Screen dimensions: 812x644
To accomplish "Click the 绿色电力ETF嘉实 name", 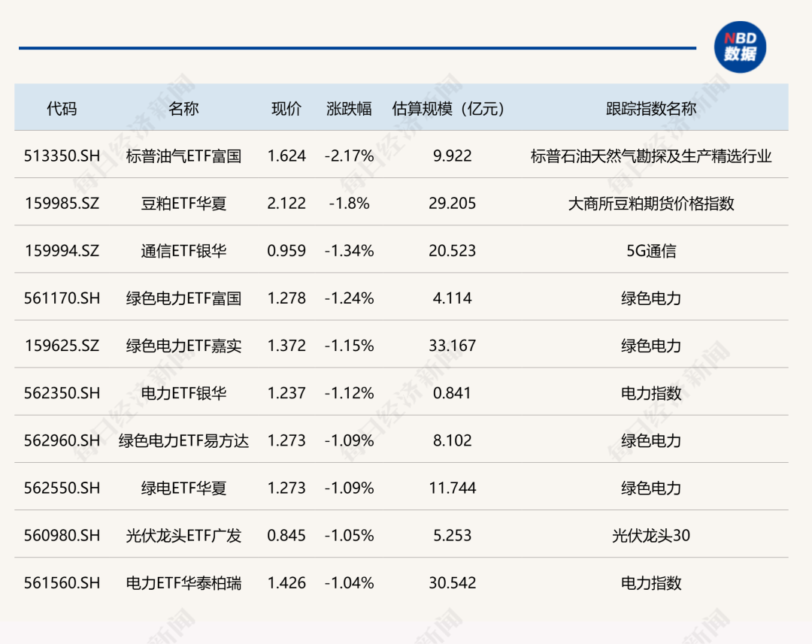I will click(183, 346).
